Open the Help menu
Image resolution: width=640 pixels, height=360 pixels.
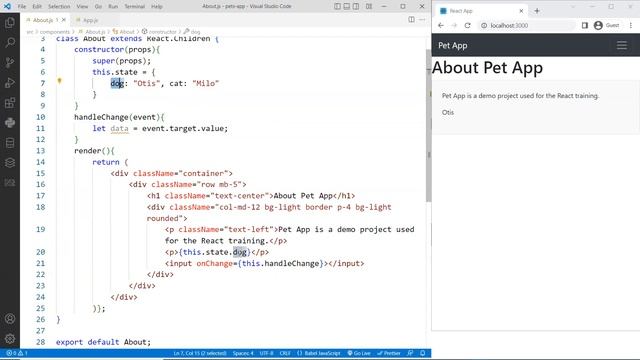157,7
